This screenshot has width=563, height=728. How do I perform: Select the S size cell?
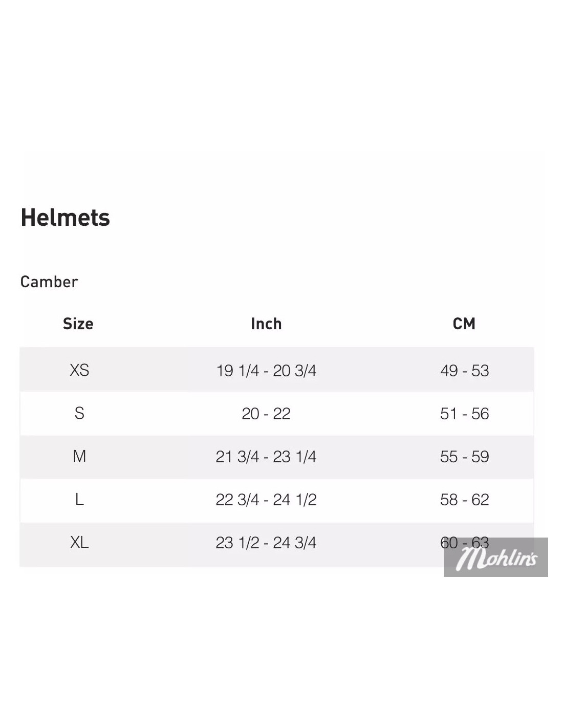(79, 413)
